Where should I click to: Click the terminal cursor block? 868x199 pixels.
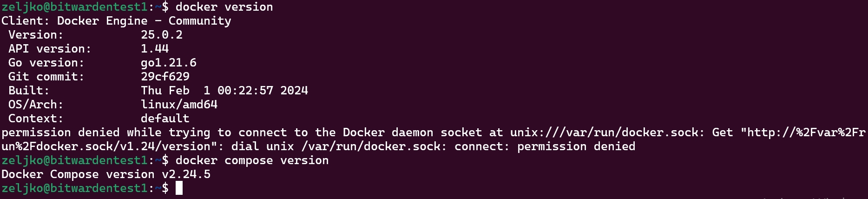(179, 188)
